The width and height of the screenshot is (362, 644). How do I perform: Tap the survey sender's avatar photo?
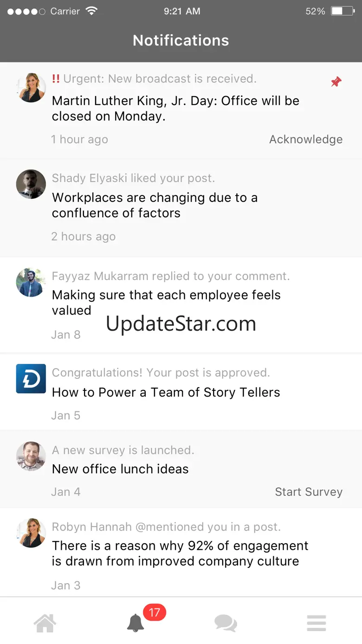point(31,456)
